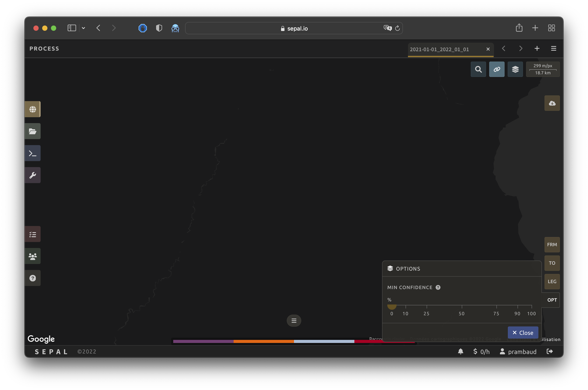Toggle the linked maps chain button
Image resolution: width=588 pixels, height=390 pixels.
(x=497, y=69)
